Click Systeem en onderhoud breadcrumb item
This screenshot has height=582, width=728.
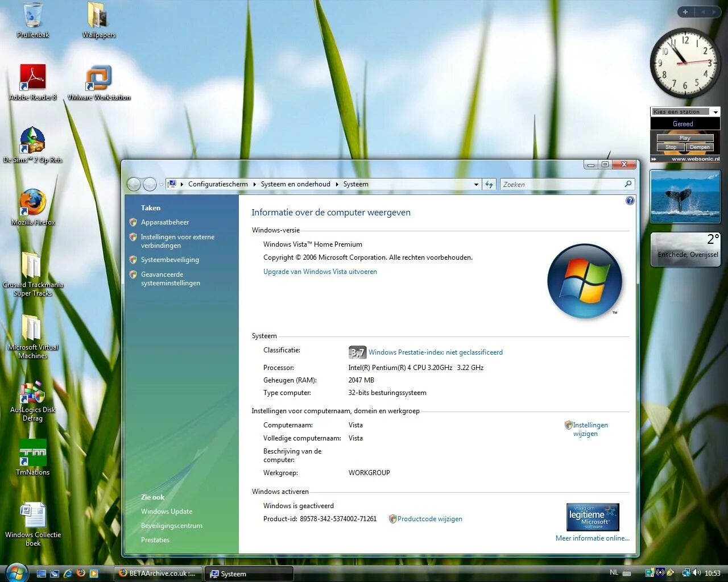click(295, 184)
